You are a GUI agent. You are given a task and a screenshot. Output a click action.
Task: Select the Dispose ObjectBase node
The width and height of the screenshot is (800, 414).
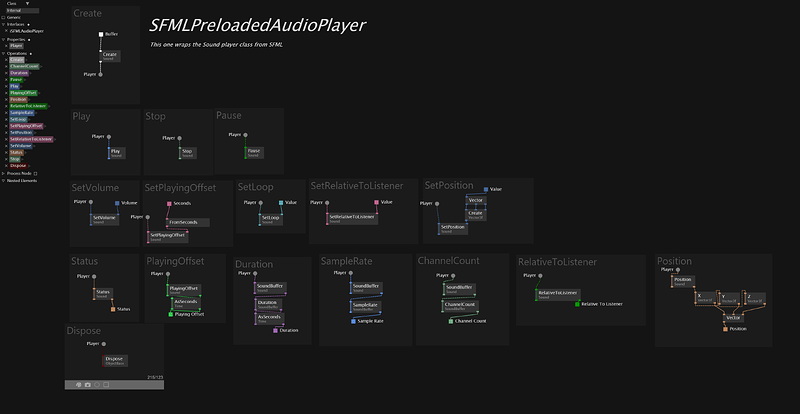click(x=115, y=361)
